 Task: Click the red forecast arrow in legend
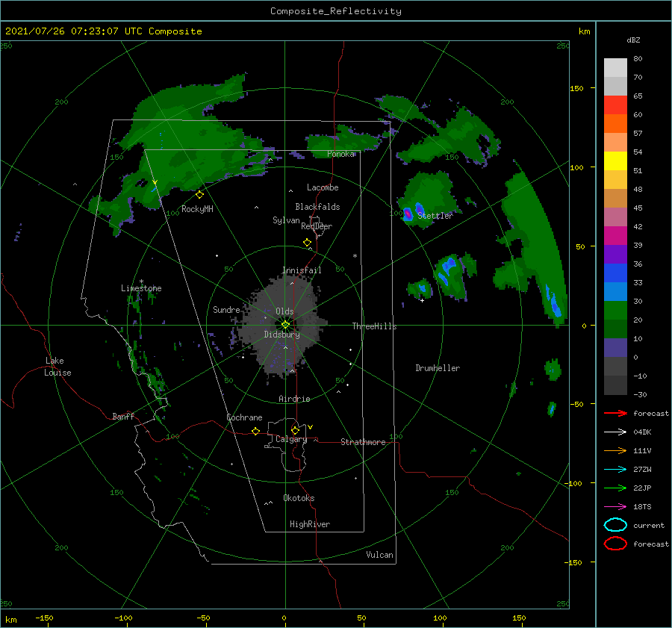(x=615, y=413)
